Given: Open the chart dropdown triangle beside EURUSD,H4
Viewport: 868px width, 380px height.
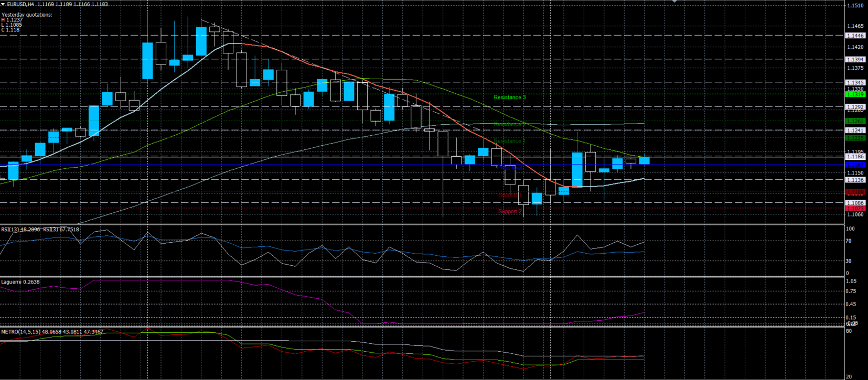Looking at the screenshot, I should point(3,4).
